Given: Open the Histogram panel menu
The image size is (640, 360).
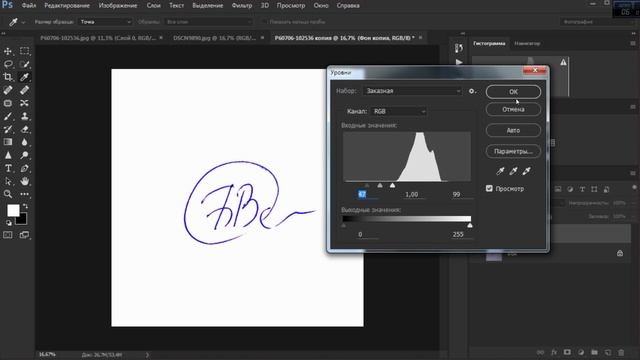Looking at the screenshot, I should pos(633,43).
